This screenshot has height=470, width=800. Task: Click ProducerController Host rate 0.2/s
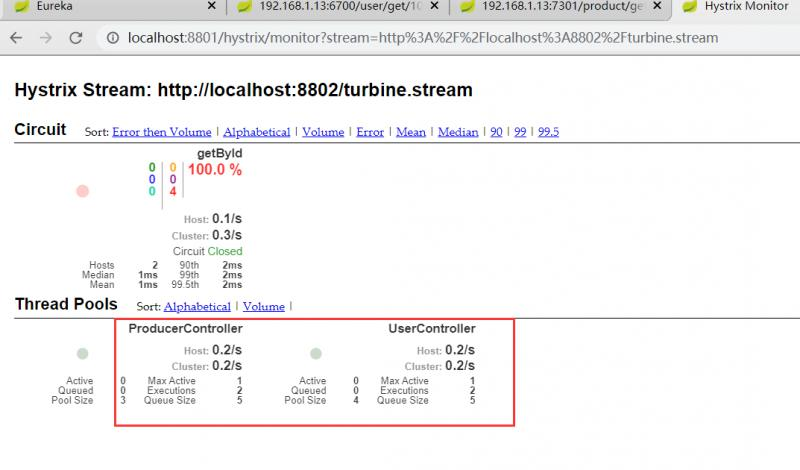pyautogui.click(x=227, y=350)
